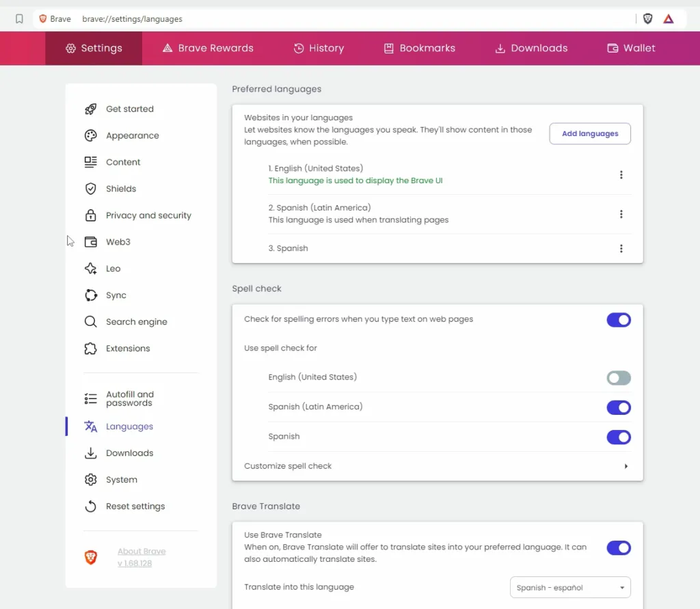Switch to the History tab
Image resolution: width=700 pixels, height=609 pixels.
(319, 49)
